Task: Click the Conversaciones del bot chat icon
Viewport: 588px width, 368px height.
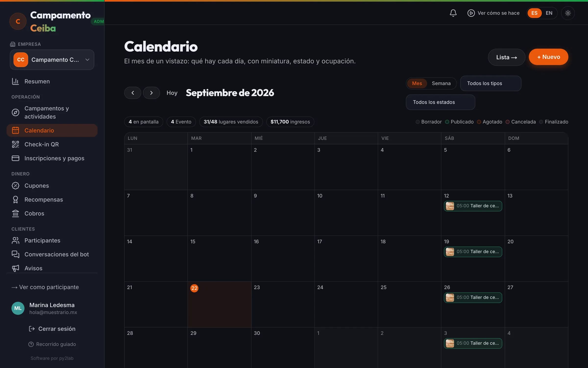Action: pos(15,254)
